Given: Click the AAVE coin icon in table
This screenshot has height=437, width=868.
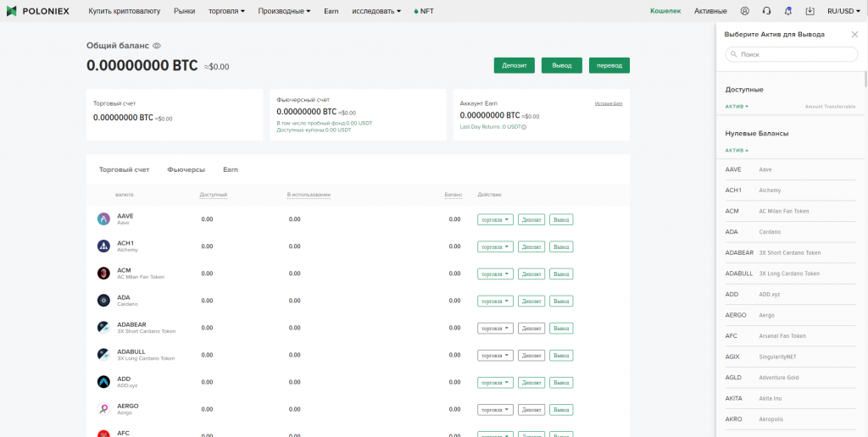Looking at the screenshot, I should (103, 219).
